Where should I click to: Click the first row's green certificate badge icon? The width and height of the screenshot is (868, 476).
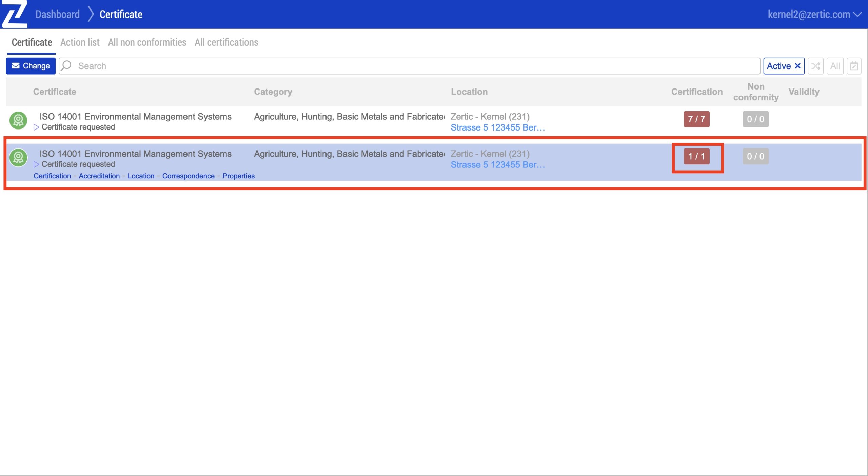coord(18,120)
